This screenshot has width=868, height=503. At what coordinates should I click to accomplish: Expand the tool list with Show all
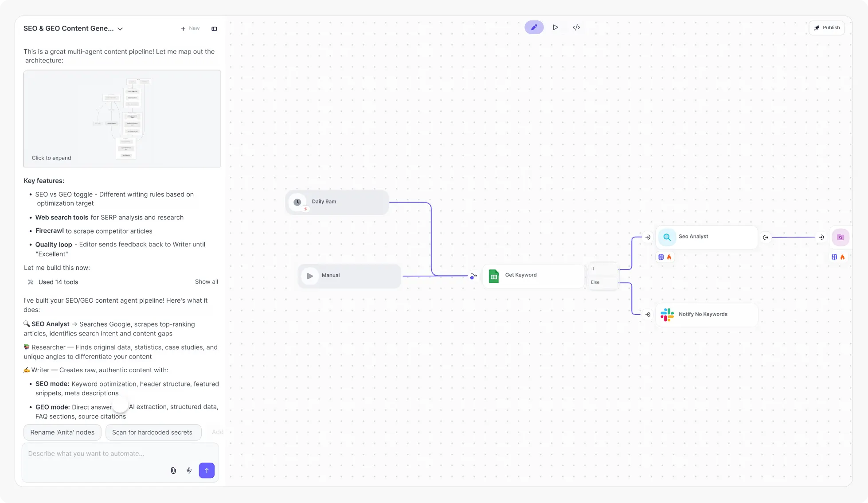click(x=206, y=282)
